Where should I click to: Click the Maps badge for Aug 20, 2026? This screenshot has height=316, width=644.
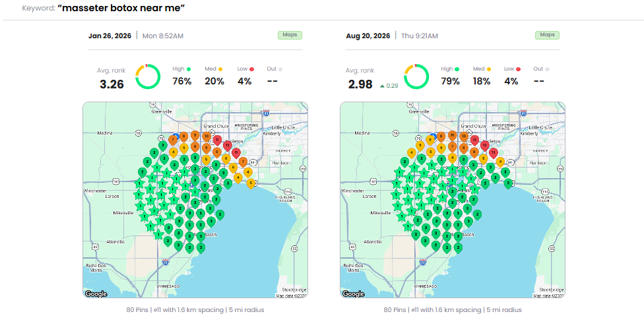[x=547, y=35]
